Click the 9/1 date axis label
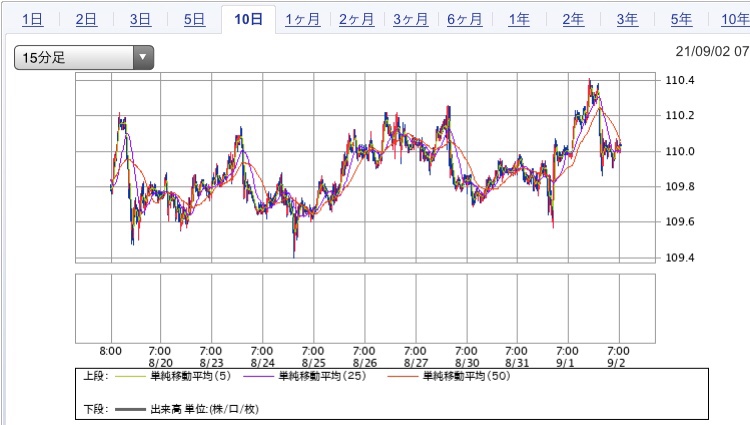Viewport: 750px width, 425px height. (x=565, y=363)
